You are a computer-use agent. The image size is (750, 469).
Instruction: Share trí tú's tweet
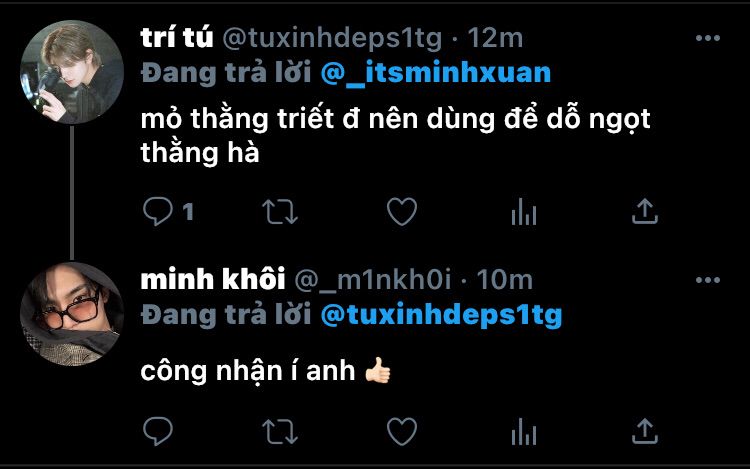point(646,211)
